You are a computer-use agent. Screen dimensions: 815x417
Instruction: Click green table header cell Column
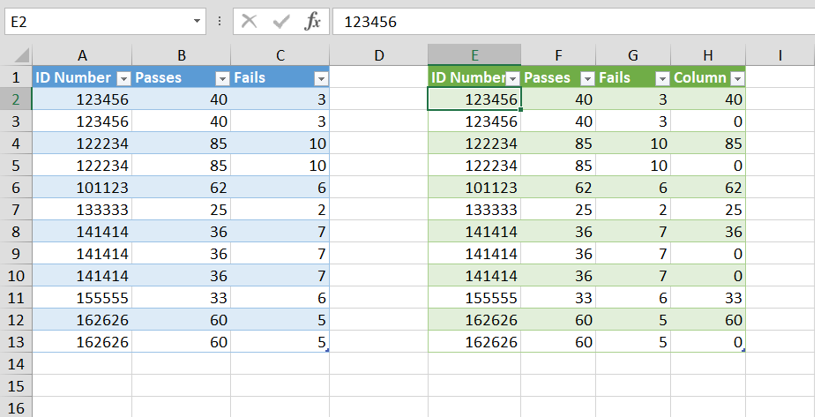708,77
